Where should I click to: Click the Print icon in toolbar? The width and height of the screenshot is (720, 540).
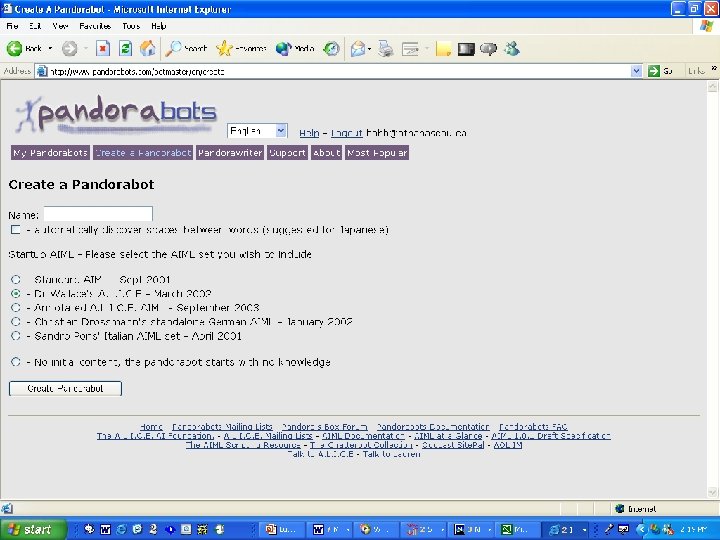coord(386,48)
